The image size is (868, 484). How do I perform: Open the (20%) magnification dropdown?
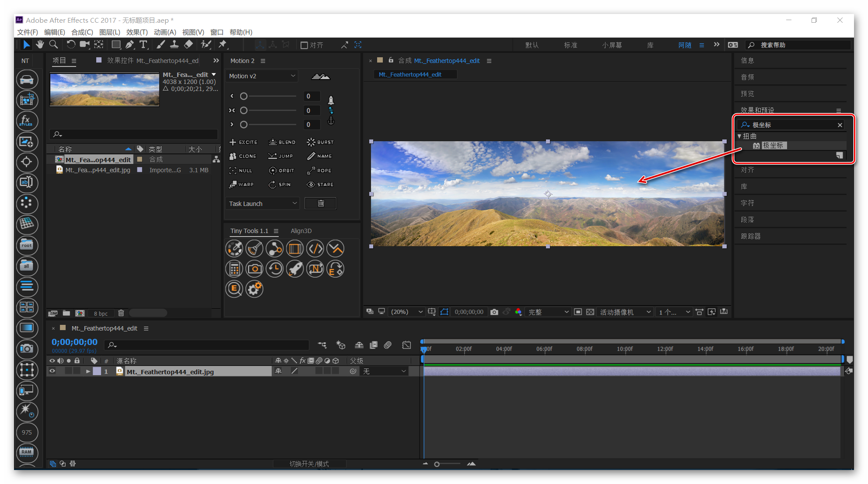pyautogui.click(x=407, y=312)
